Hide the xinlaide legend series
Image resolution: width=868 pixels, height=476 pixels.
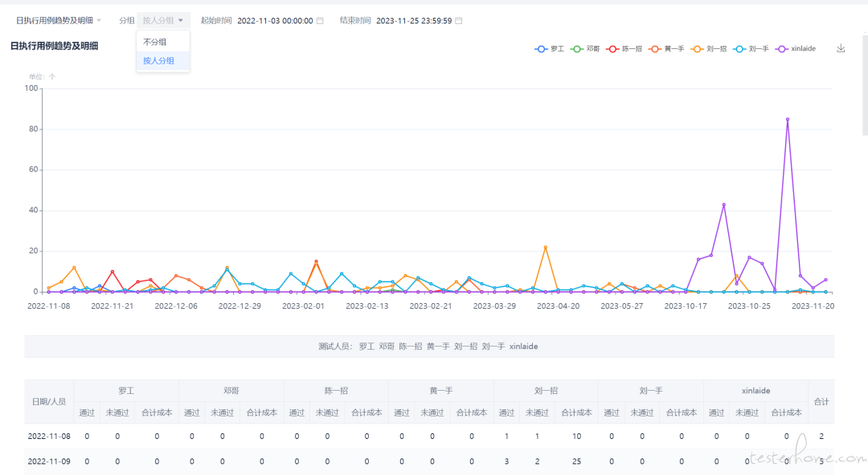click(796, 49)
